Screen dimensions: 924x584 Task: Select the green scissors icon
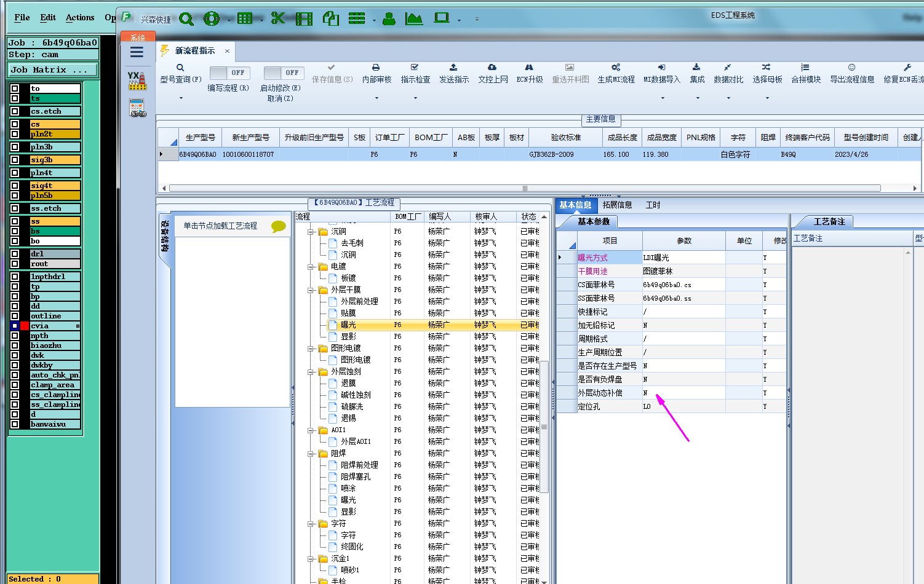click(x=278, y=18)
